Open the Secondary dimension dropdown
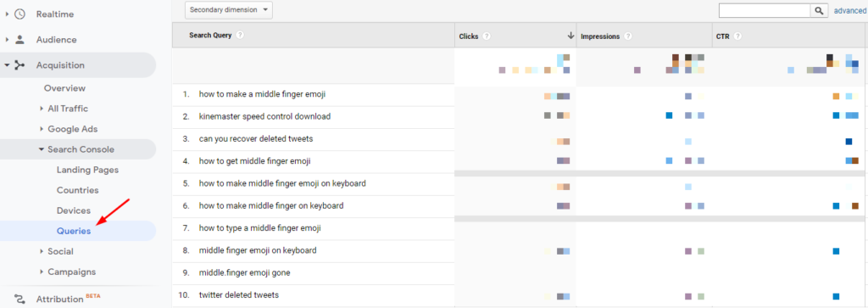Screen dimensions: 868x308 click(229, 10)
